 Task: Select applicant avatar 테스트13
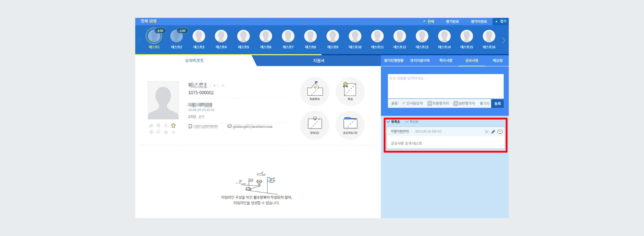point(422,36)
